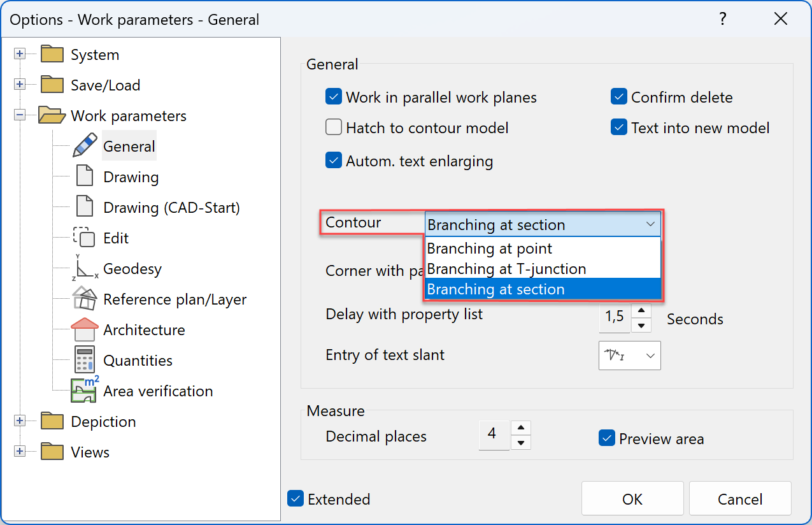Screen dimensions: 812x525
Task: Choose Branching at point from list
Action: click(490, 248)
